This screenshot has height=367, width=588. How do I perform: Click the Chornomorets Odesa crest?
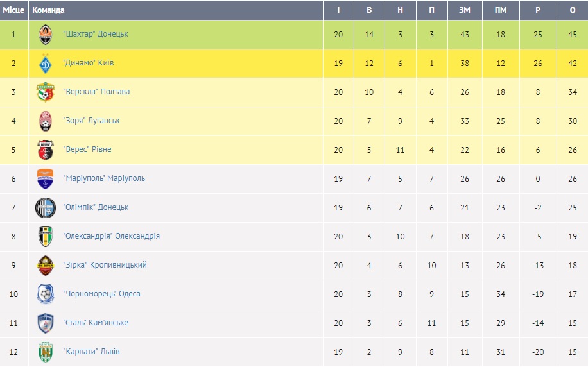46,294
